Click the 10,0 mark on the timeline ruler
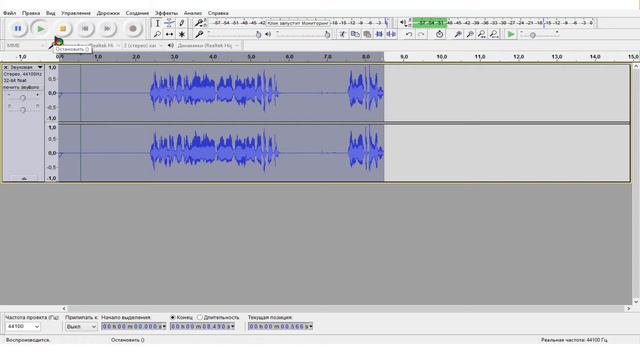This screenshot has height=360, width=640. (x=442, y=57)
